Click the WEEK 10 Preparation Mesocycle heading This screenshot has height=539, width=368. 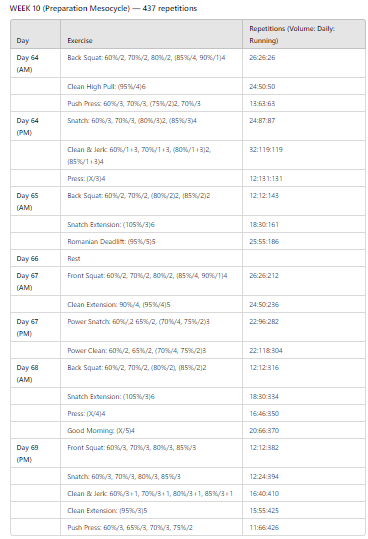[x=103, y=8]
